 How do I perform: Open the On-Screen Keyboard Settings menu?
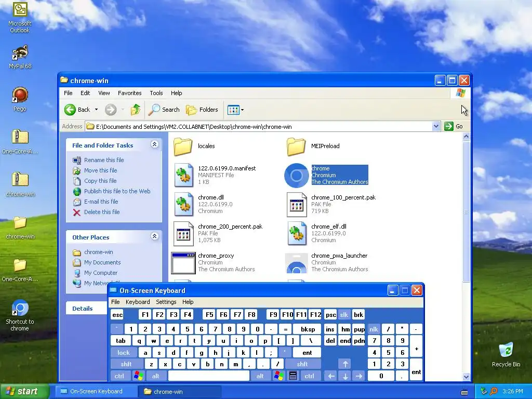166,302
